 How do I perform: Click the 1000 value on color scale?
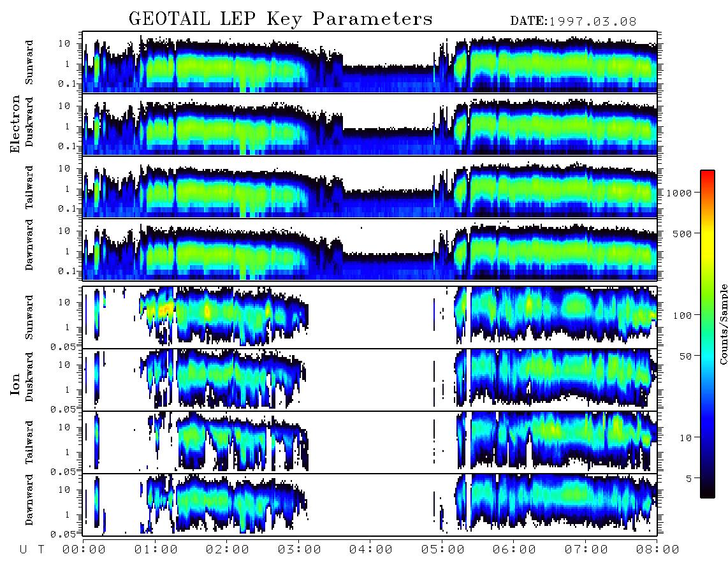pyautogui.click(x=679, y=193)
